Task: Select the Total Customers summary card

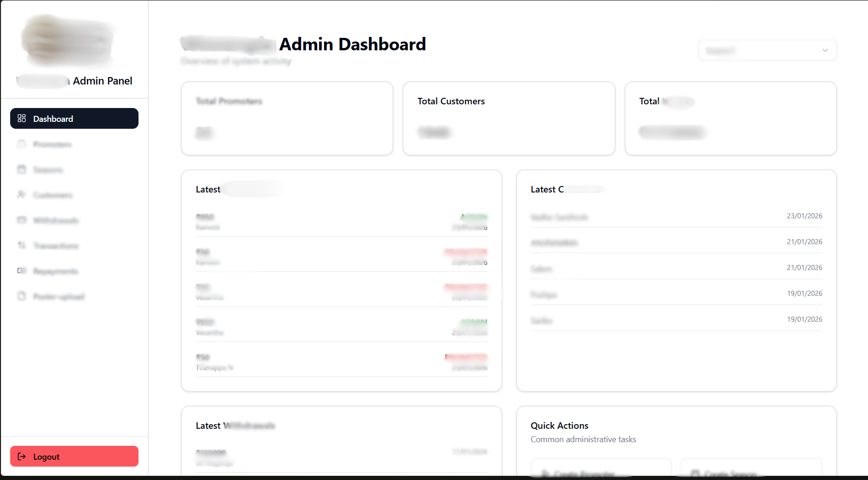Action: pos(508,118)
